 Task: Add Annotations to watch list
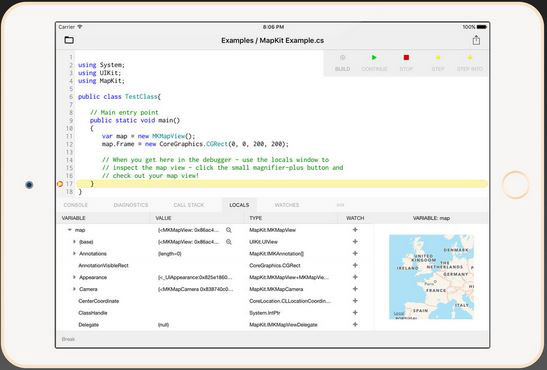[355, 254]
